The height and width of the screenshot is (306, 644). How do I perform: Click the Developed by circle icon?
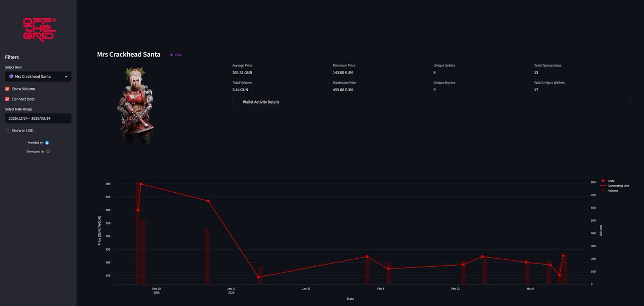[48, 152]
